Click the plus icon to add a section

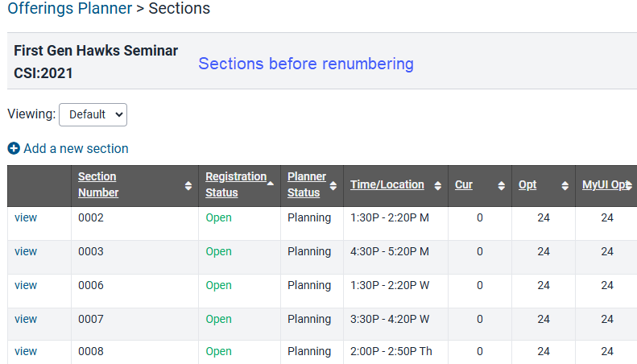click(x=14, y=149)
